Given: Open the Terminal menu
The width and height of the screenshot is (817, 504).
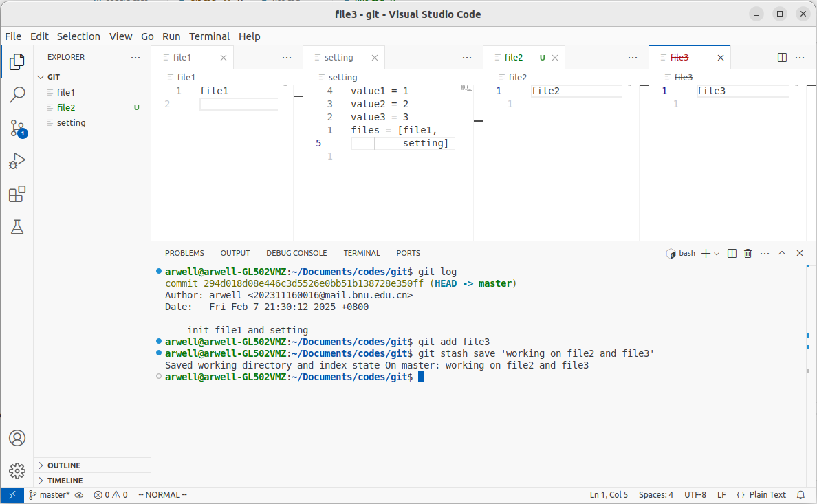Looking at the screenshot, I should tap(209, 36).
